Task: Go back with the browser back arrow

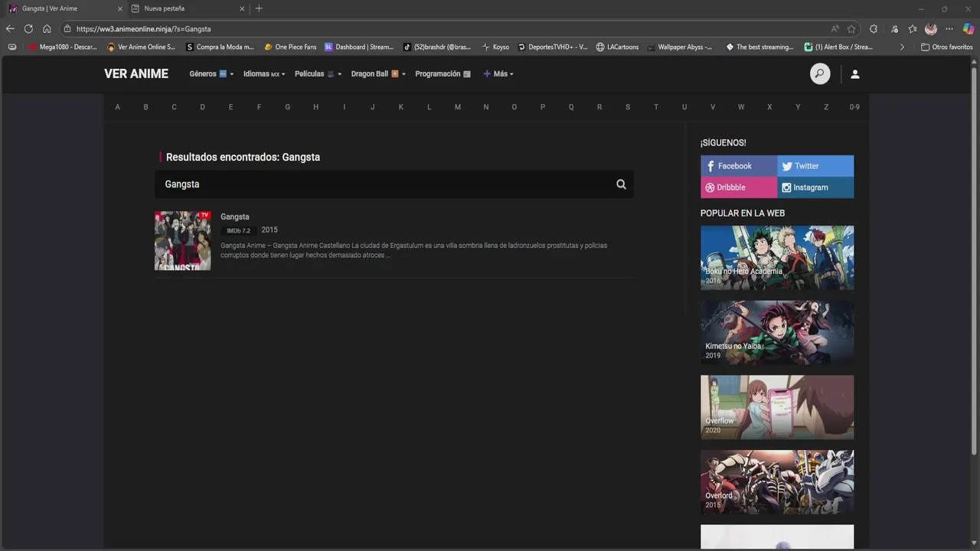Action: pyautogui.click(x=10, y=29)
